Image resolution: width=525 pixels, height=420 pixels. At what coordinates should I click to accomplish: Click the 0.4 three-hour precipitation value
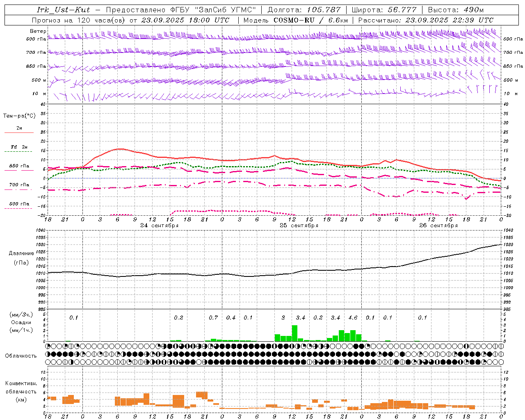point(231,317)
